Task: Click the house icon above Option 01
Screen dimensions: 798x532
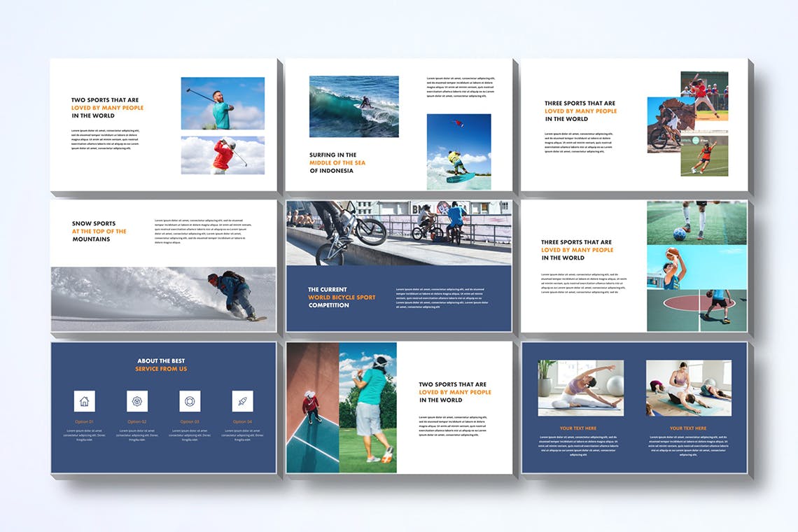Action: click(85, 401)
